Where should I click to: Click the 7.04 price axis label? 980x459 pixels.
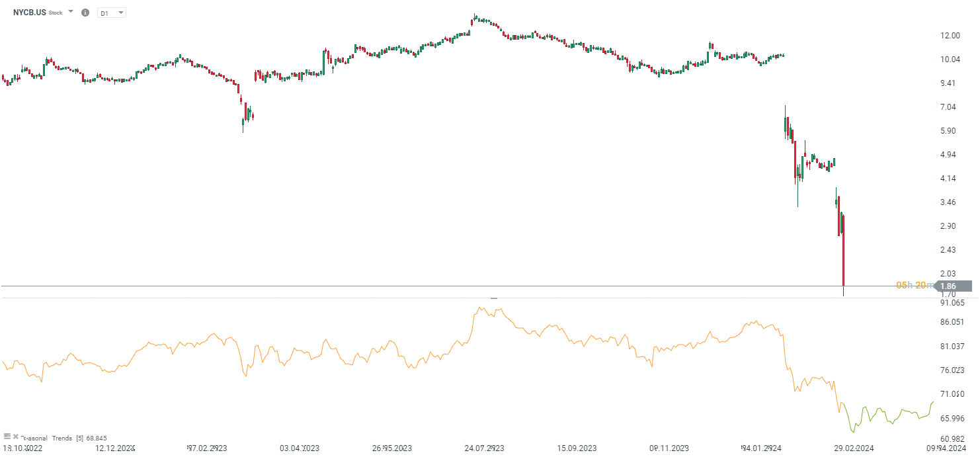(948, 107)
